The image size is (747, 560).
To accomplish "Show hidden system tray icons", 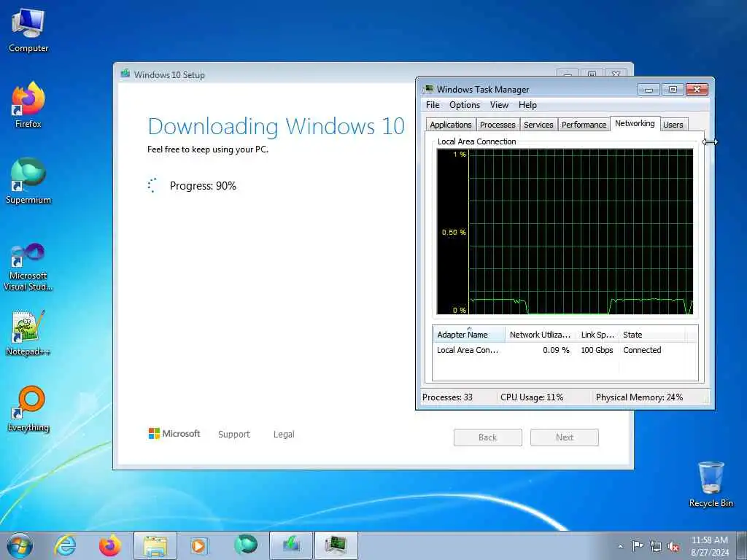I will [620, 546].
